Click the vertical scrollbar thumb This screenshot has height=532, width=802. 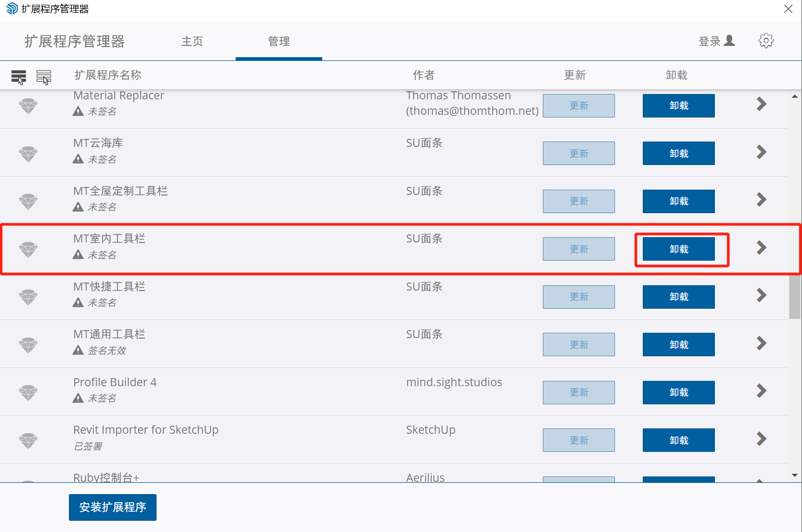pos(795,296)
